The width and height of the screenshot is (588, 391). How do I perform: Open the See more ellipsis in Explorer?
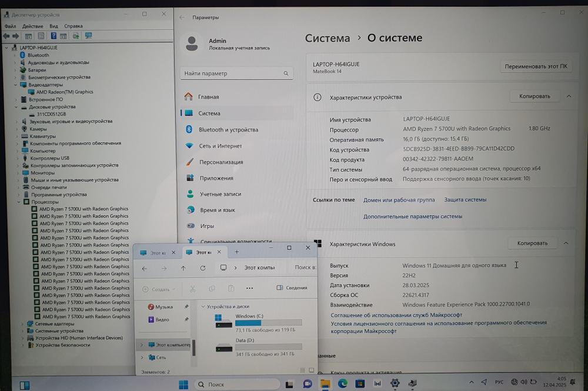pos(249,288)
